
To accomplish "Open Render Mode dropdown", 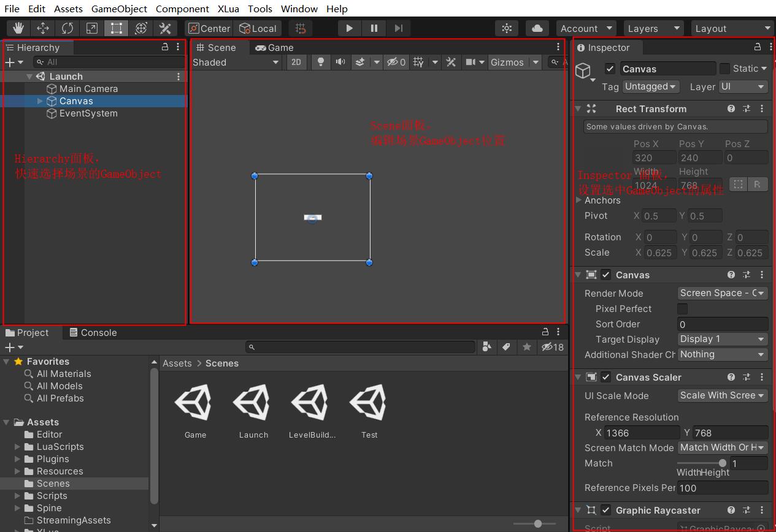I will 723,293.
